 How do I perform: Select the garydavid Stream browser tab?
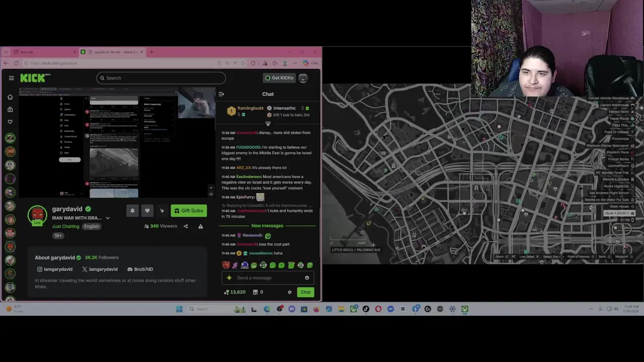tap(112, 52)
